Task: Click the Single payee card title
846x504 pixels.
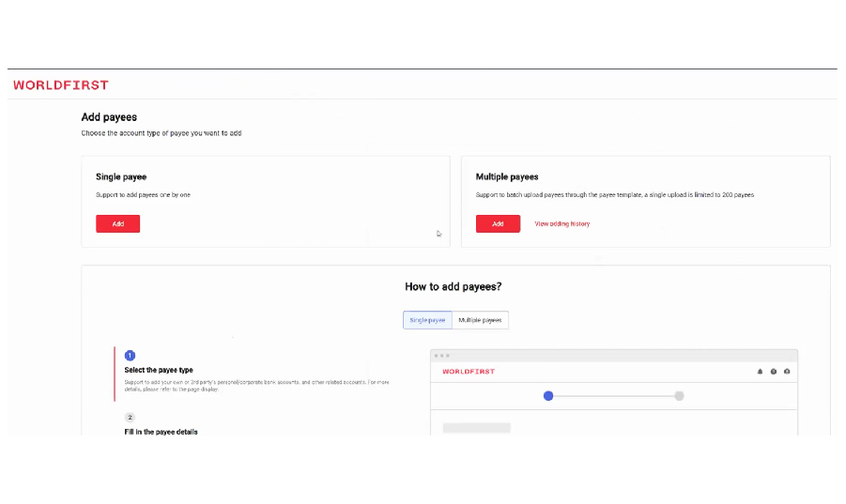Action: [x=121, y=176]
